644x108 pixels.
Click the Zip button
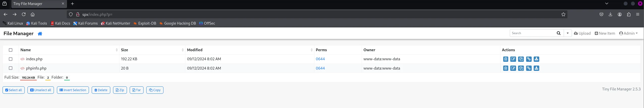[120, 90]
